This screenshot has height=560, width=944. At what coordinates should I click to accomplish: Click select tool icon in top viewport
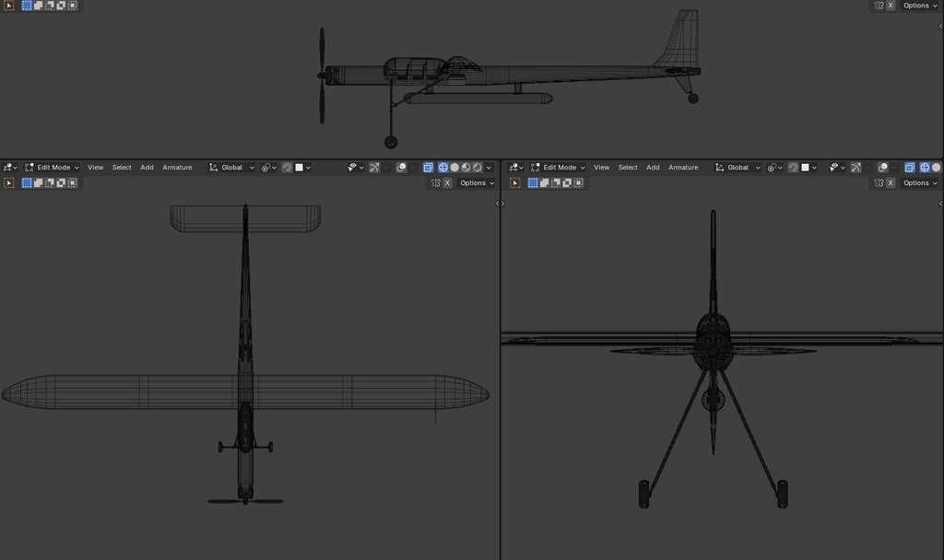[x=9, y=6]
